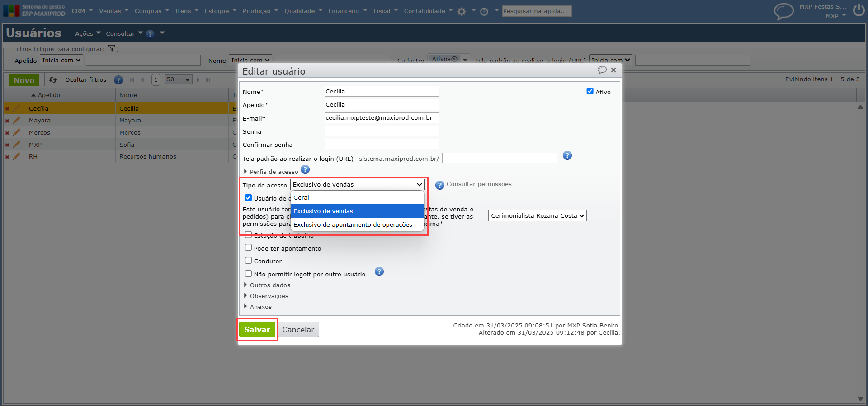This screenshot has width=868, height=406.
Task: Select Exclusivo de vendas option in list
Action: (357, 211)
